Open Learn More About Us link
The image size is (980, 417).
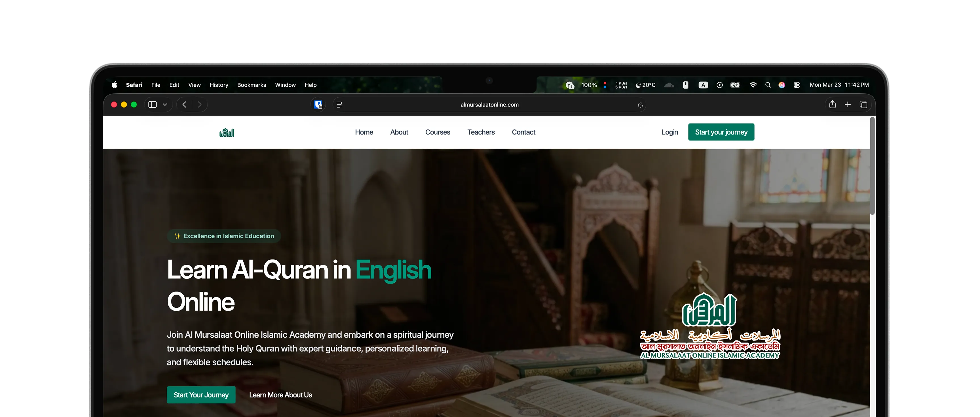[x=280, y=395]
